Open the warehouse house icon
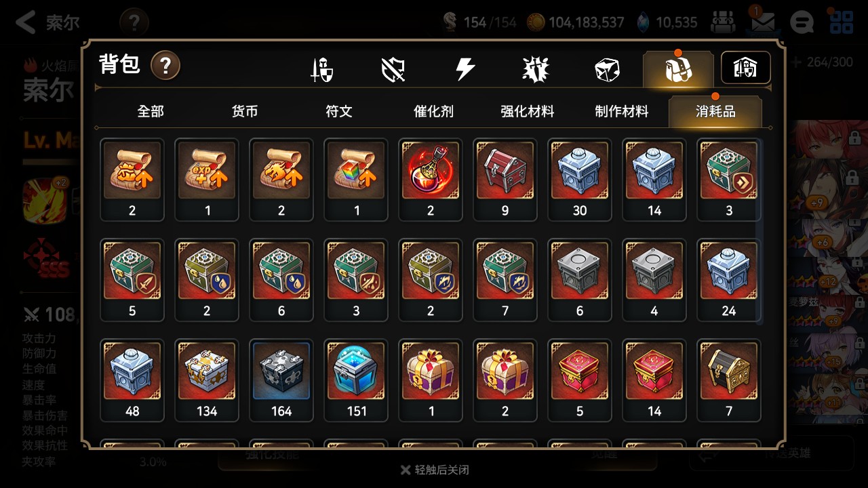The height and width of the screenshot is (488, 868). [x=745, y=68]
